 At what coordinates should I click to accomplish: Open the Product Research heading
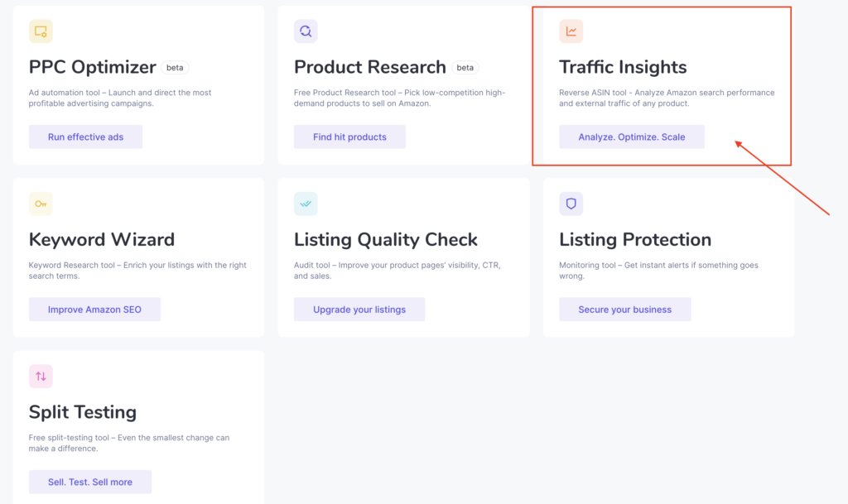tap(369, 67)
